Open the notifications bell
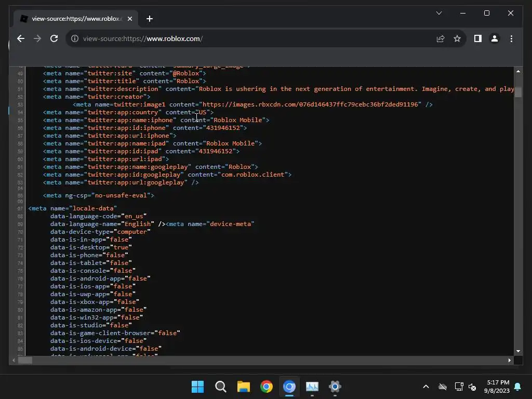532x399 pixels. tap(518, 387)
